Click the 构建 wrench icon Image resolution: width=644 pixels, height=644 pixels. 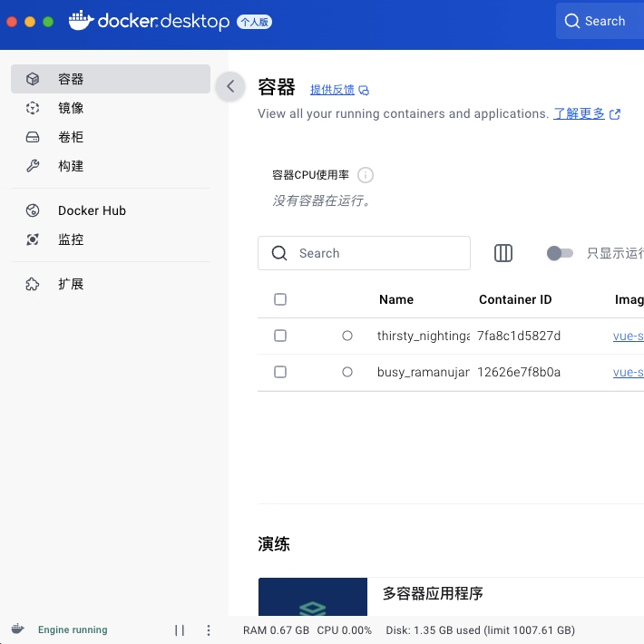tap(33, 166)
